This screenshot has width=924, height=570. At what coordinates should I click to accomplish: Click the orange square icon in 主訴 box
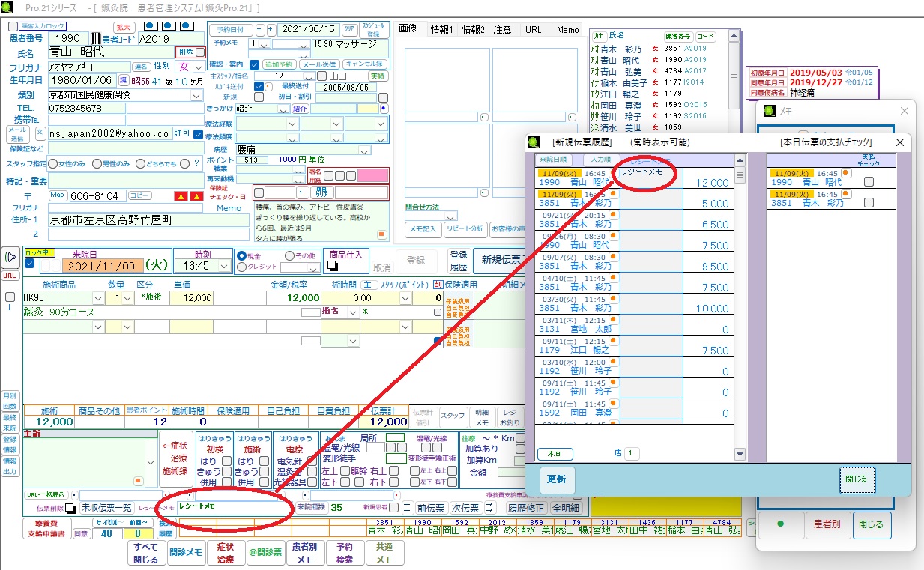(x=138, y=480)
